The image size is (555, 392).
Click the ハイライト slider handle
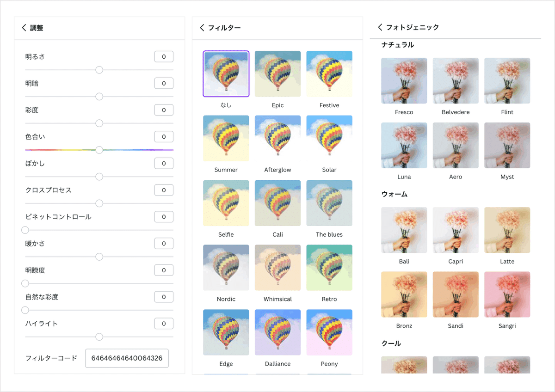pyautogui.click(x=99, y=337)
